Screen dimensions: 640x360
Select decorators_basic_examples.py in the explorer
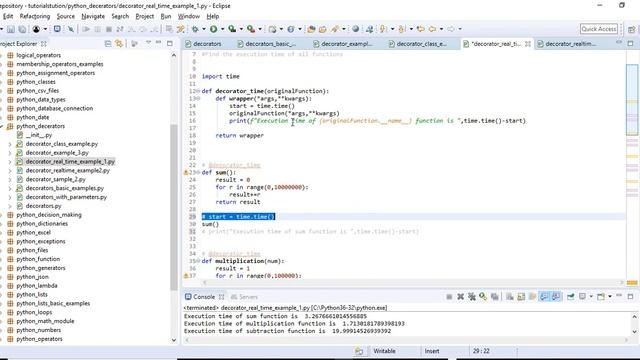click(x=64, y=188)
